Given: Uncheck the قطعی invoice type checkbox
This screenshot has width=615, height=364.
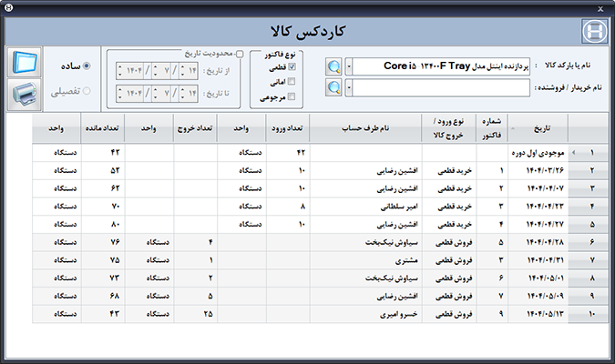Looking at the screenshot, I should pyautogui.click(x=292, y=67).
